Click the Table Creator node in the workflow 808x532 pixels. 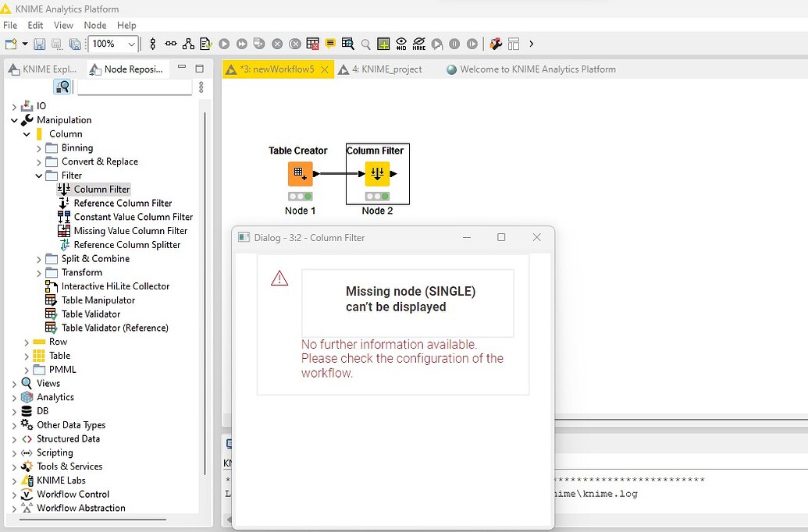point(300,173)
